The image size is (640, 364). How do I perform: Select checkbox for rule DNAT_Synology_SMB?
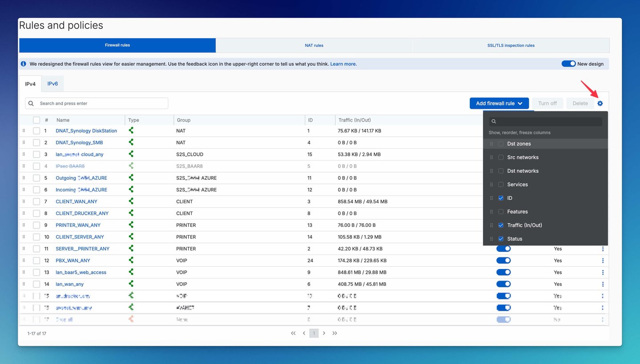(36, 142)
